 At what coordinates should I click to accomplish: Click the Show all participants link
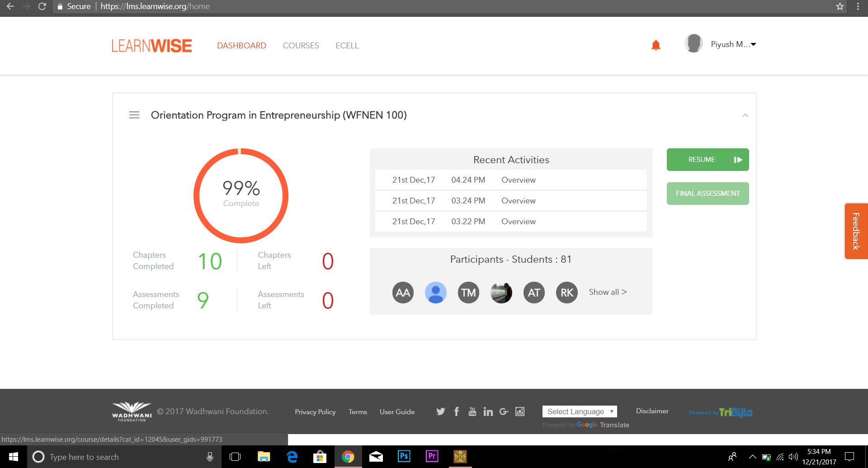(x=608, y=292)
